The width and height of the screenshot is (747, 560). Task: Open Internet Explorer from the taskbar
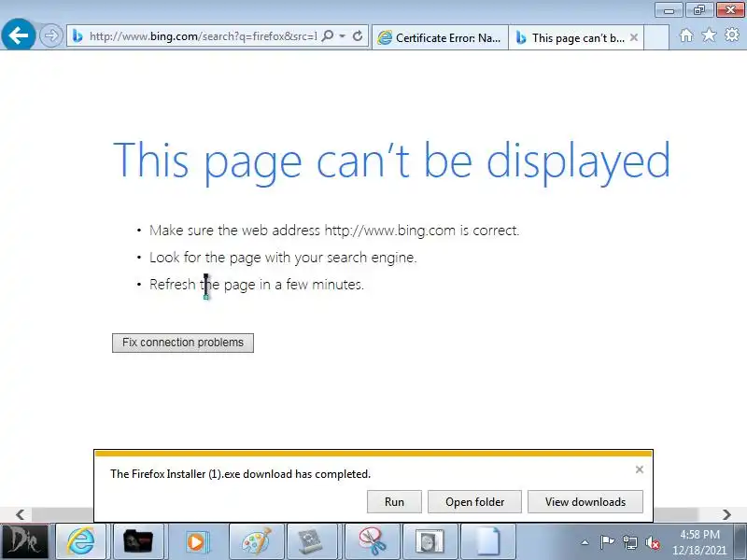[x=81, y=541]
